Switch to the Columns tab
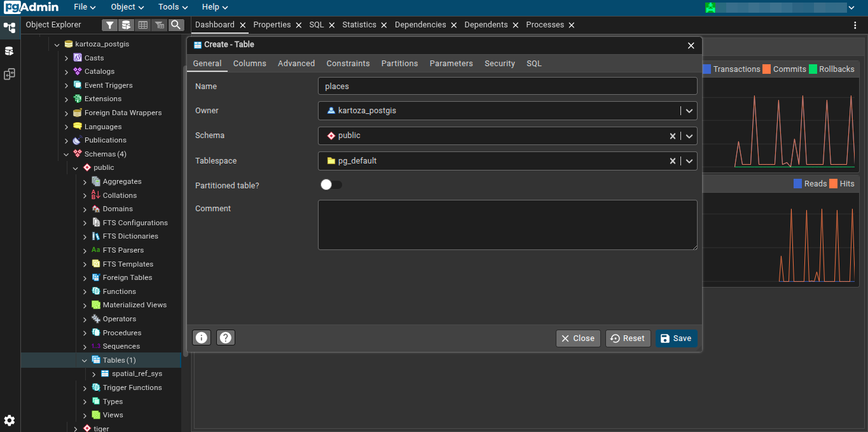868x432 pixels. point(249,64)
